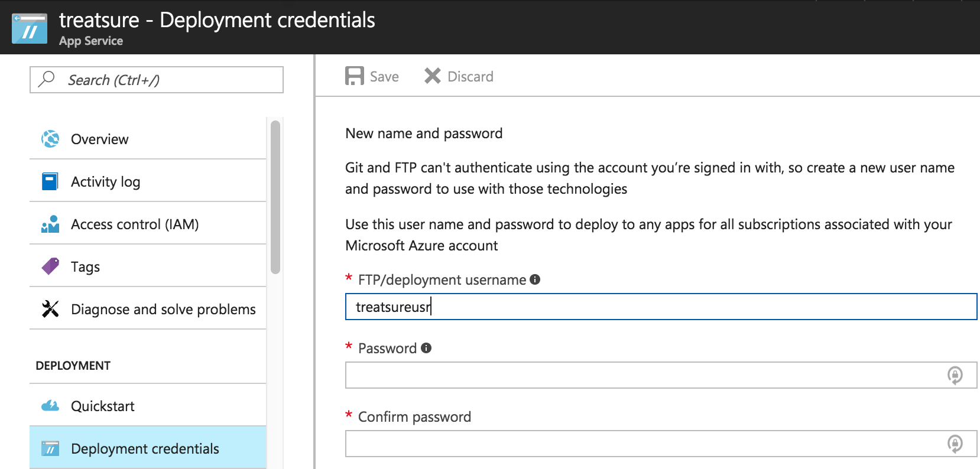Click the search magnifier icon
Screen dimensions: 980x469
47,79
